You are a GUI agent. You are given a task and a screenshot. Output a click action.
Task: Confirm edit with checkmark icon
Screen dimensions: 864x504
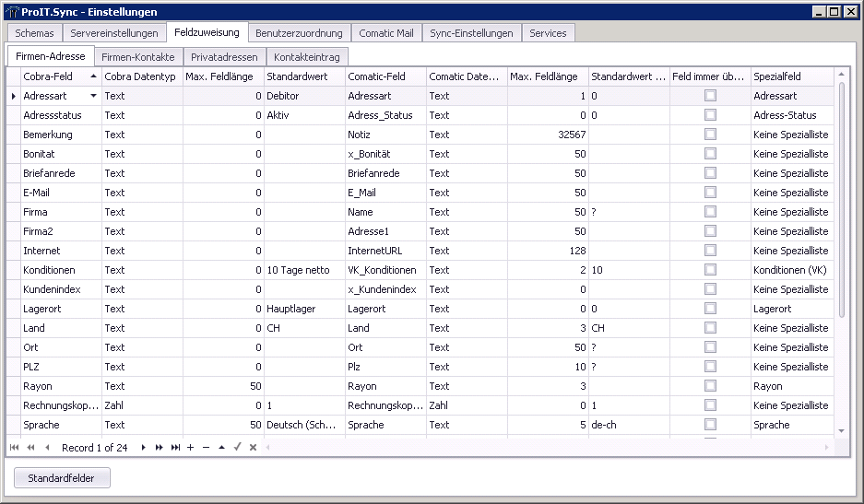click(x=237, y=447)
